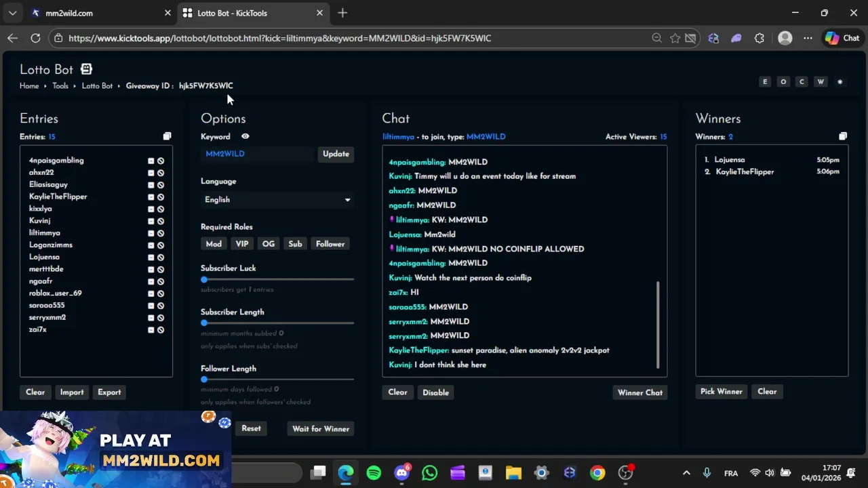
Task: Toggle the Follower required role
Action: click(330, 244)
